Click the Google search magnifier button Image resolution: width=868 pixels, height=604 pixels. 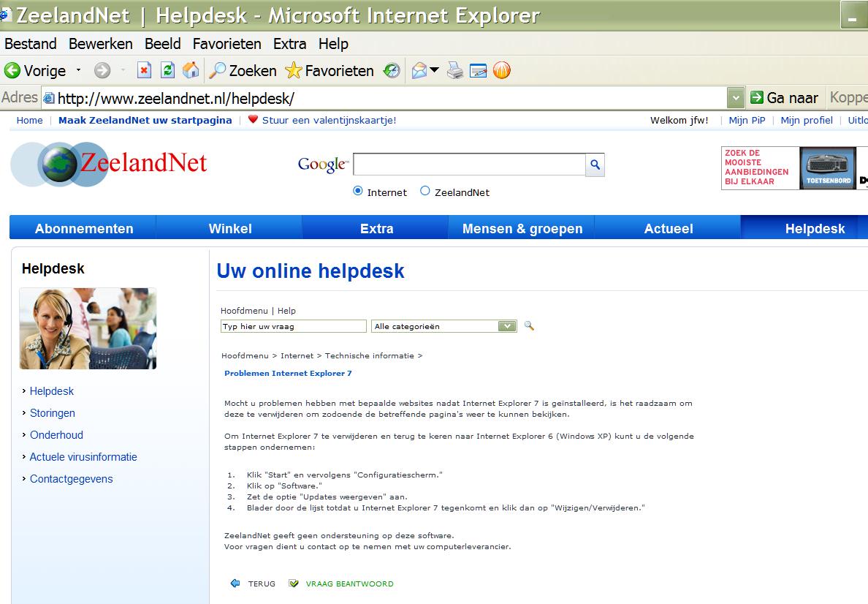(x=595, y=165)
